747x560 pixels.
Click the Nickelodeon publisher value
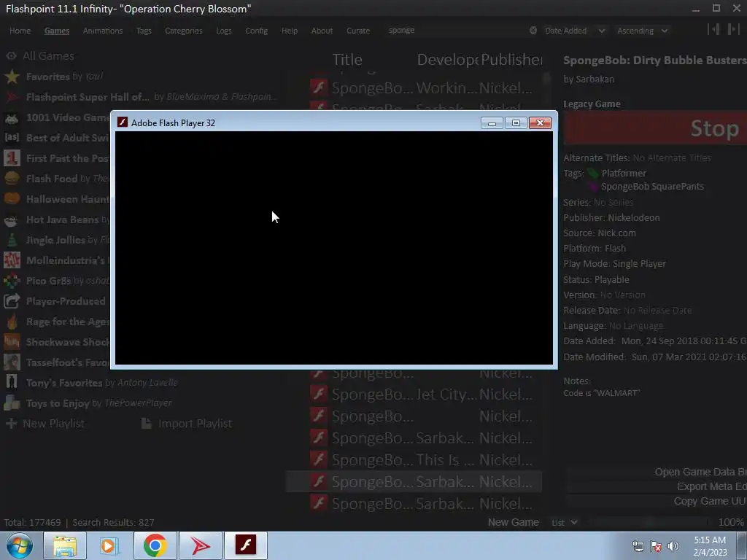tap(634, 217)
